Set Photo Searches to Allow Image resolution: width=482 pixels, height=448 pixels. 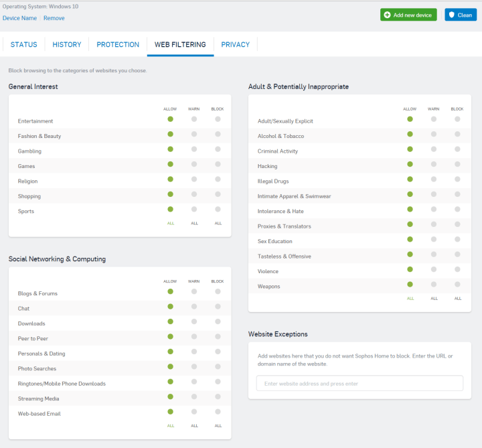tap(170, 366)
